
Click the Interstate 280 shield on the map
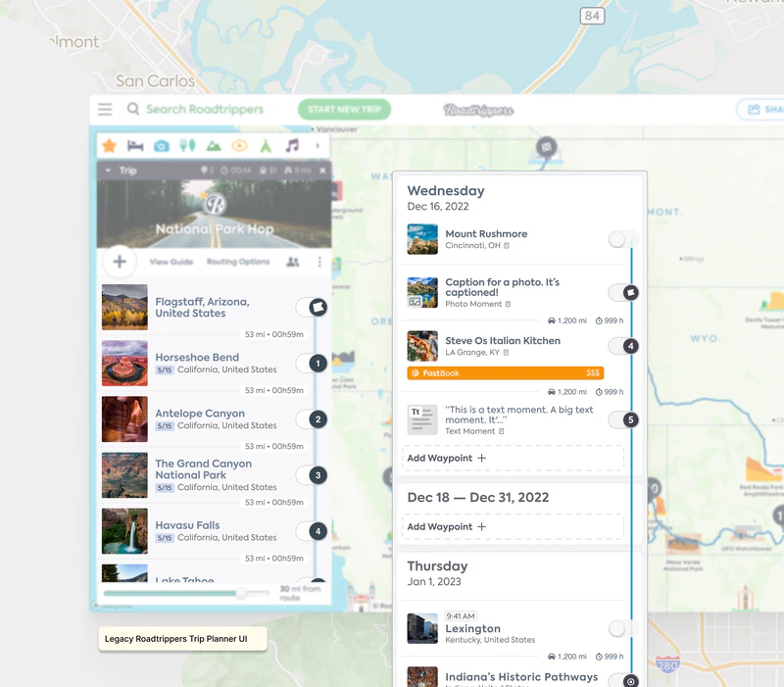667,664
